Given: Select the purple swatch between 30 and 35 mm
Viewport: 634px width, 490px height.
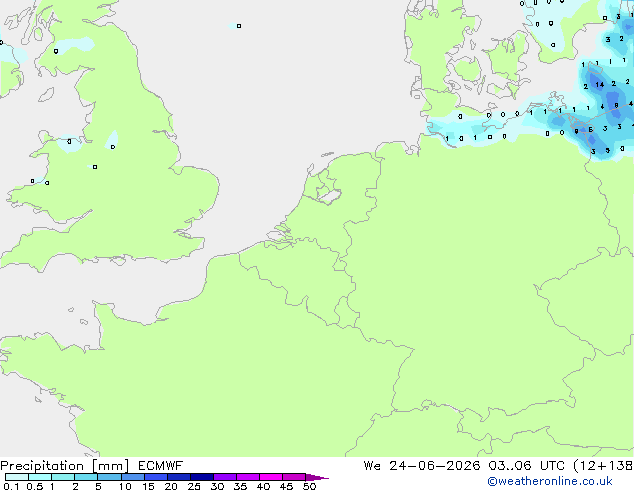Looking at the screenshot, I should click(224, 477).
